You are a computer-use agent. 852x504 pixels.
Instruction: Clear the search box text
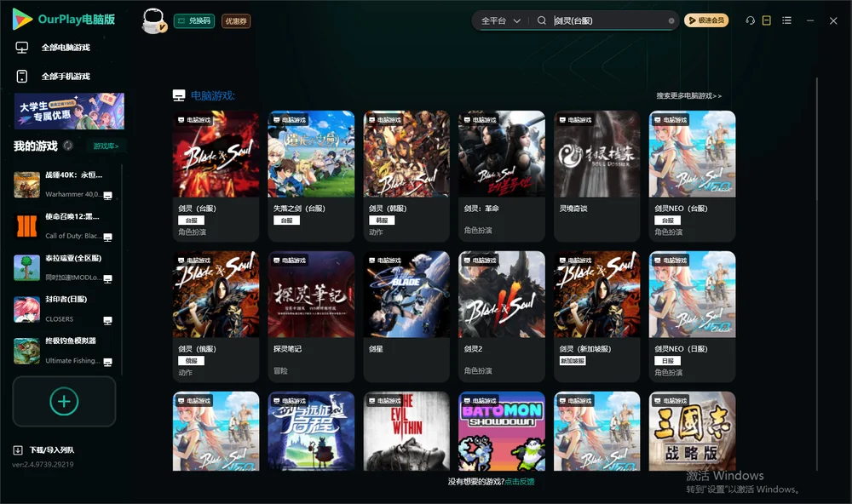point(671,20)
